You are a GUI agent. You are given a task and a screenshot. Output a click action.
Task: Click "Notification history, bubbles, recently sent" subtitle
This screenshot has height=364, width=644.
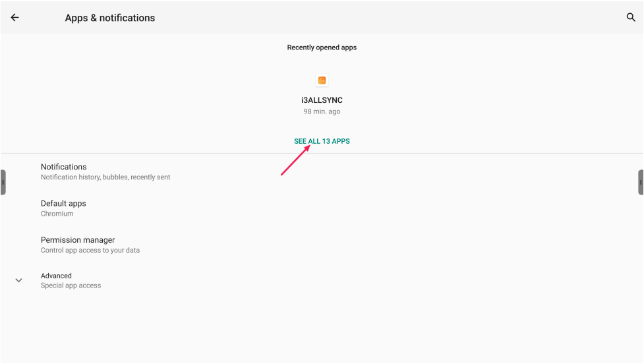pyautogui.click(x=105, y=177)
